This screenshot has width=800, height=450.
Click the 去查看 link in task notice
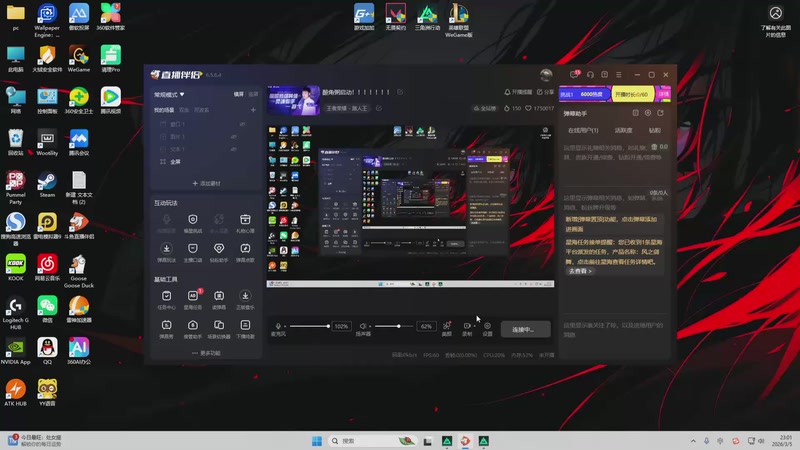point(580,271)
